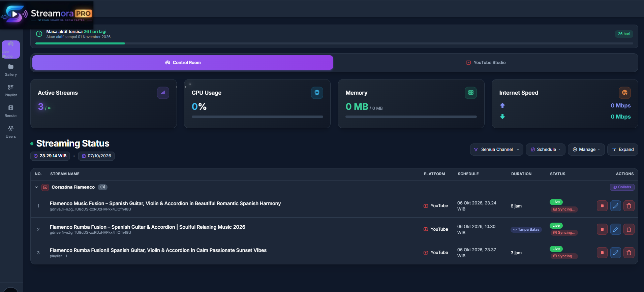Click the Live status badge in row 3

pyautogui.click(x=556, y=249)
